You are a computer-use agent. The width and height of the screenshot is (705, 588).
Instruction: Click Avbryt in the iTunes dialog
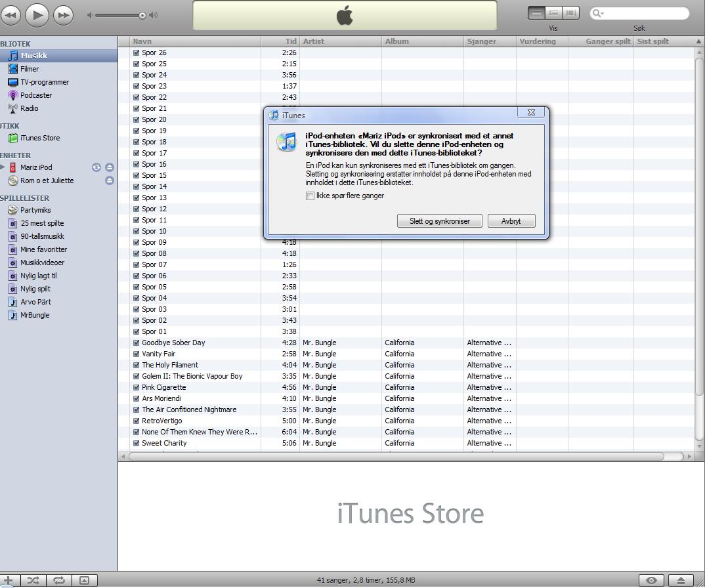[511, 220]
